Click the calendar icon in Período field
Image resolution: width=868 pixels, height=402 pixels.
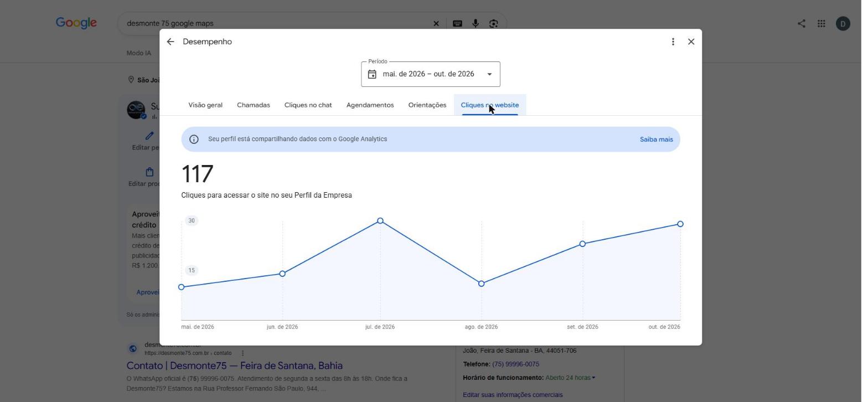pyautogui.click(x=372, y=74)
